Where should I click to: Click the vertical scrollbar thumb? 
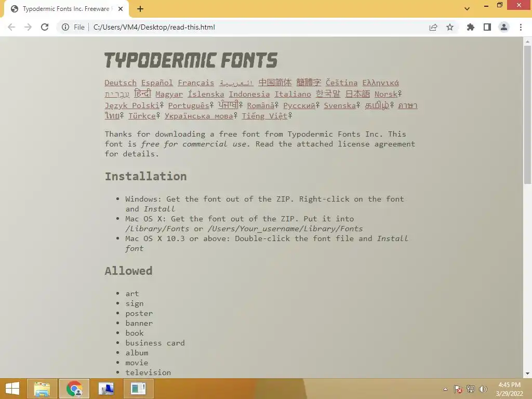point(527,115)
